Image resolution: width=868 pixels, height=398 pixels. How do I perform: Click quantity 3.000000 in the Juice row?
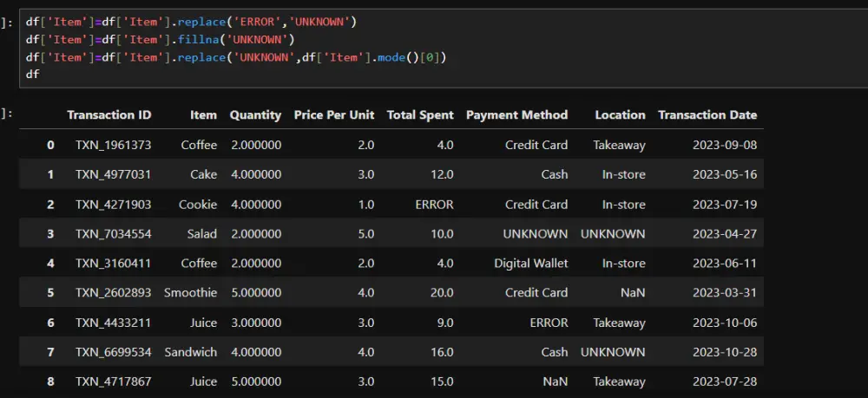256,323
